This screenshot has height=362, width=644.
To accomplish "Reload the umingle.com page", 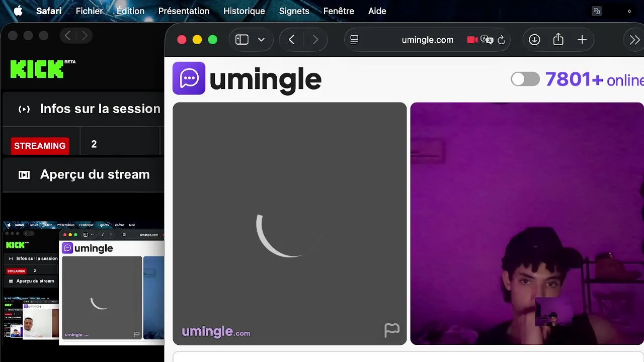I will tap(502, 40).
